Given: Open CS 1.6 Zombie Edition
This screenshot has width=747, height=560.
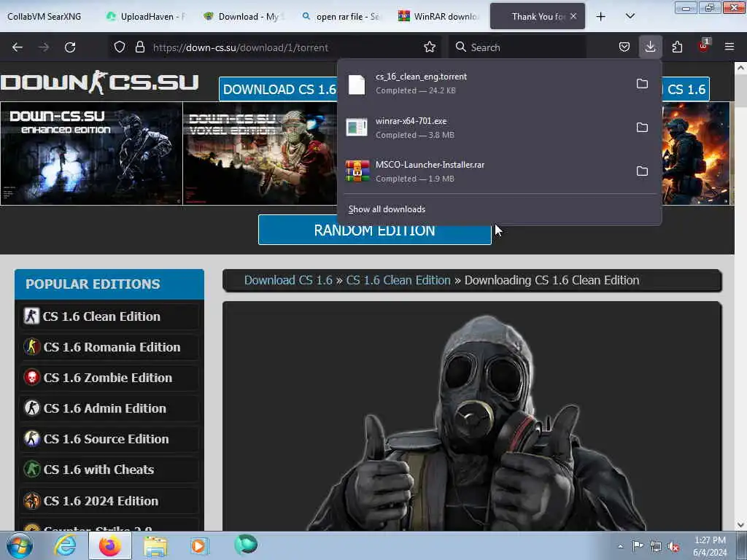Looking at the screenshot, I should 109,378.
